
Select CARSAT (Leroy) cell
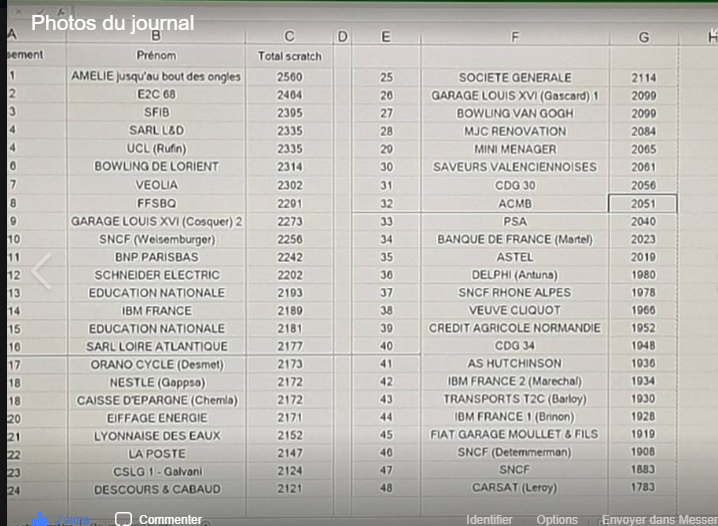pos(515,488)
